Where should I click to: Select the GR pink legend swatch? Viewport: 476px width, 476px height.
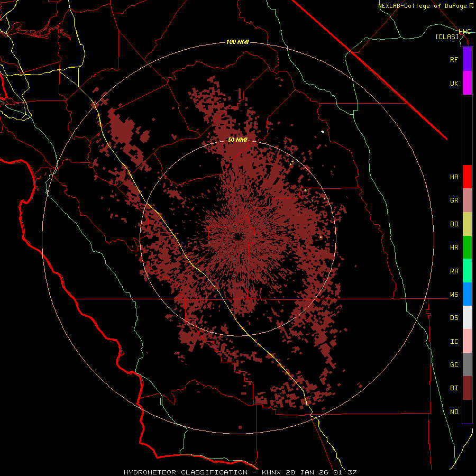point(467,200)
